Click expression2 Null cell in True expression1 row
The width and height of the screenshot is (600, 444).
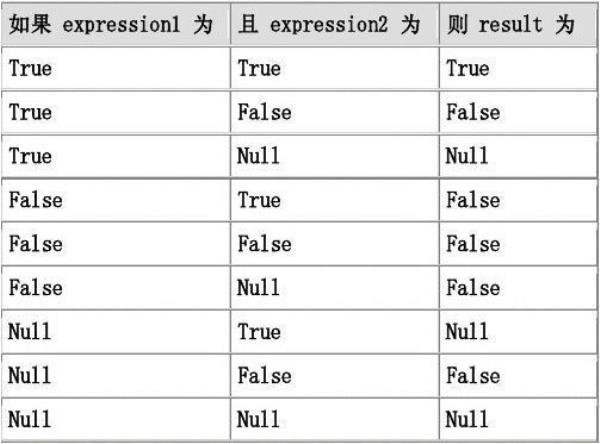click(x=335, y=156)
